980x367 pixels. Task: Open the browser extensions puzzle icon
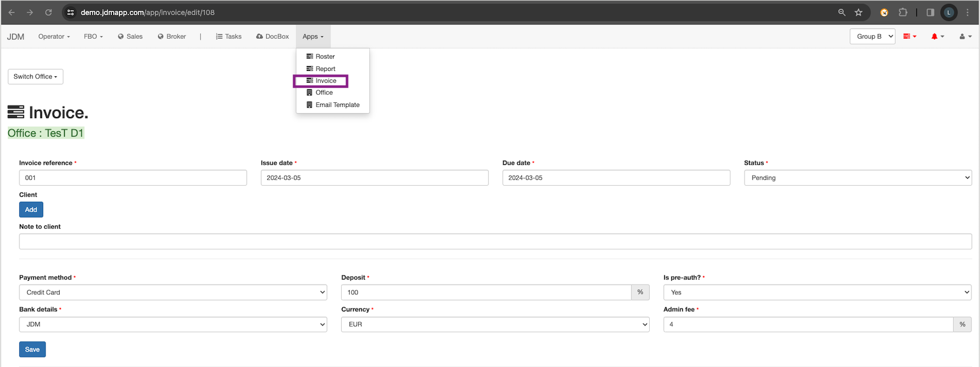903,12
